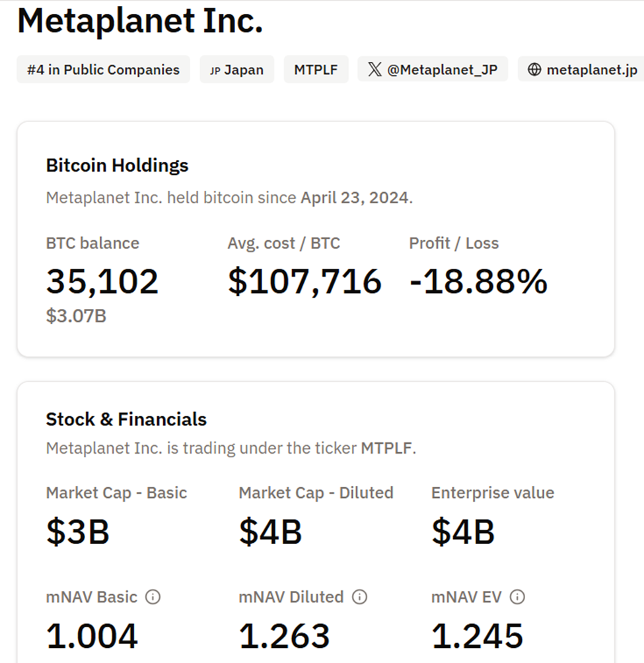Open the mNAV EV info tooltip icon

coord(516,597)
